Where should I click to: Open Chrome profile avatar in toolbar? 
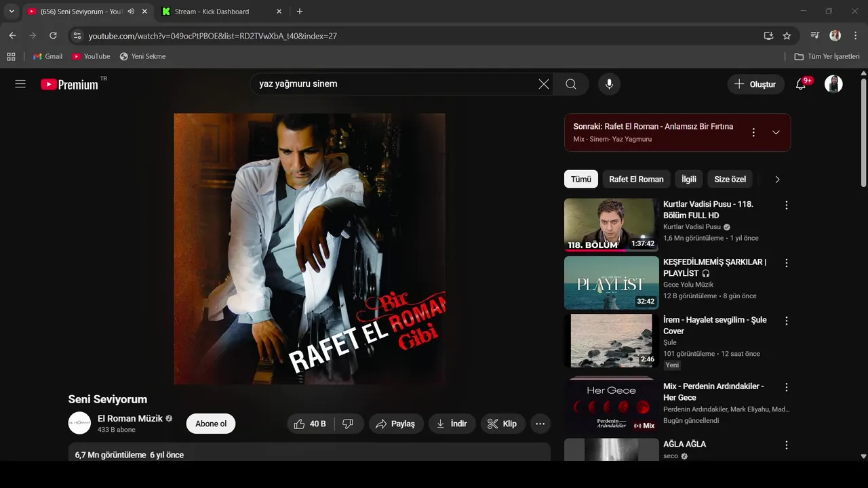point(835,35)
